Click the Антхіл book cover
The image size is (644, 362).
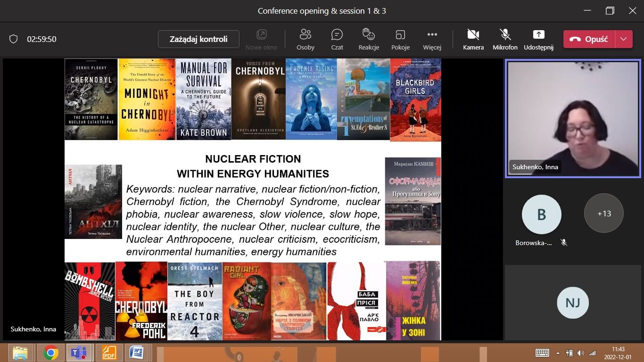93,202
